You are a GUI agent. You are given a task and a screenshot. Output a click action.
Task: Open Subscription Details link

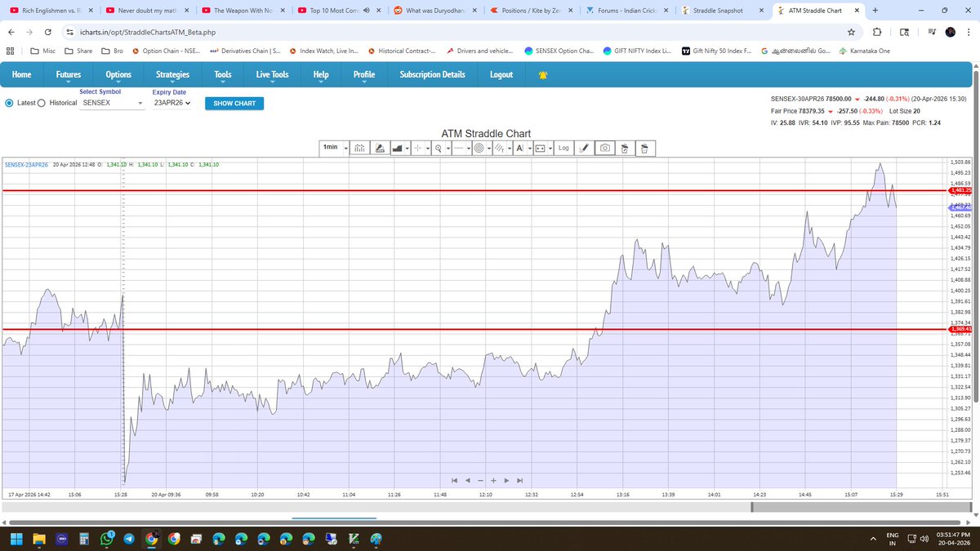point(432,74)
